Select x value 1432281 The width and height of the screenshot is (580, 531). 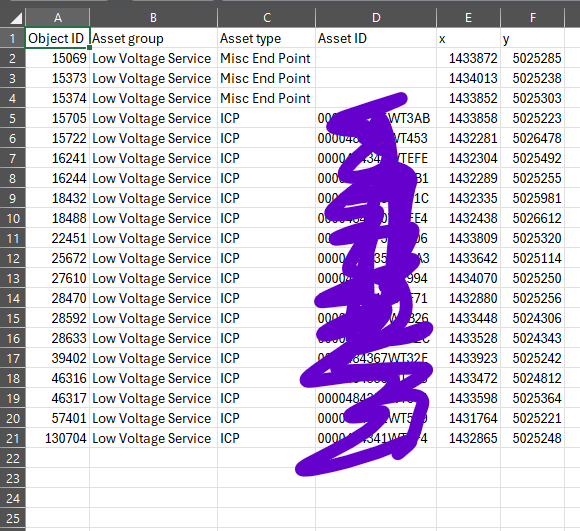tap(468, 138)
